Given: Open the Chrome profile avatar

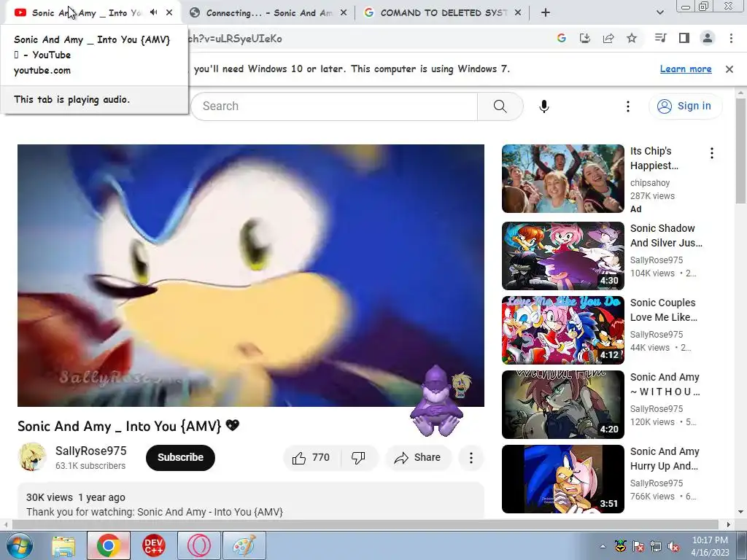Looking at the screenshot, I should coord(708,38).
